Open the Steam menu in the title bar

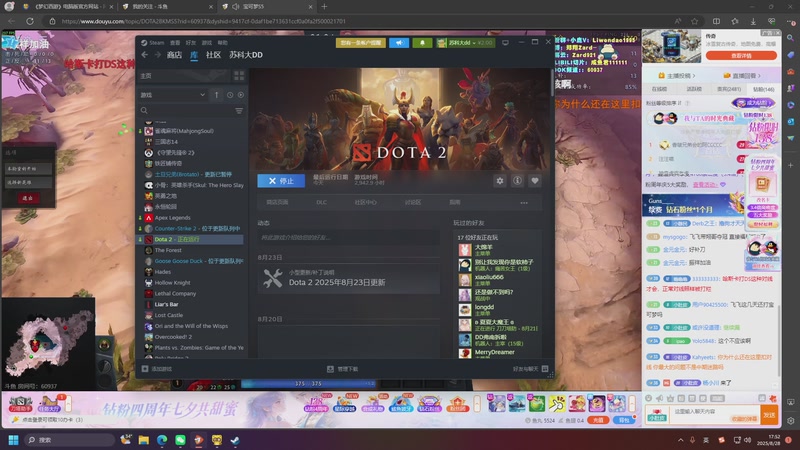click(x=153, y=43)
